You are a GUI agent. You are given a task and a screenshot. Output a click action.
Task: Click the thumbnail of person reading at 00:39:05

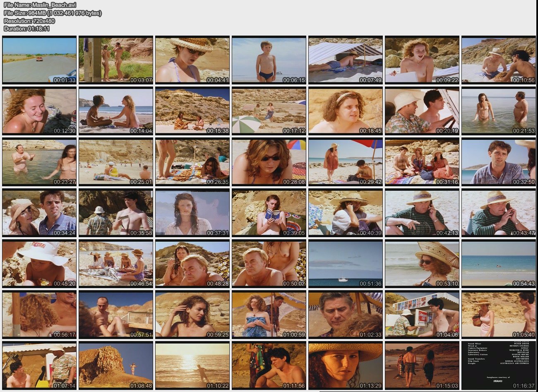tap(269, 213)
